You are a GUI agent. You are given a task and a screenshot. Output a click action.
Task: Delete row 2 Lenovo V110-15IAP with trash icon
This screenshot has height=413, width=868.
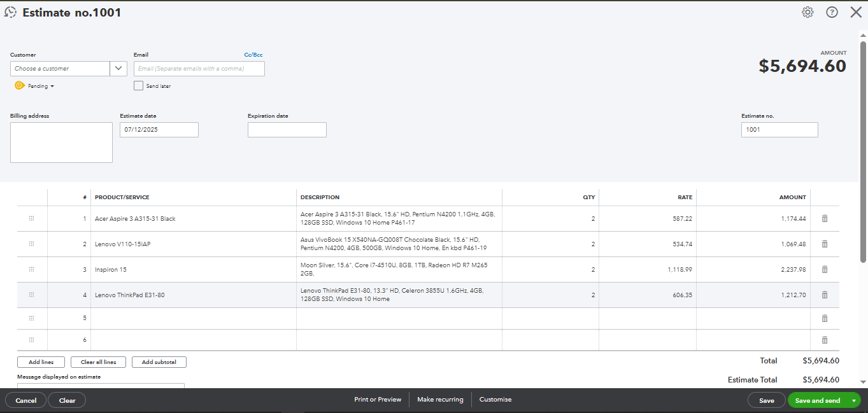pyautogui.click(x=825, y=244)
